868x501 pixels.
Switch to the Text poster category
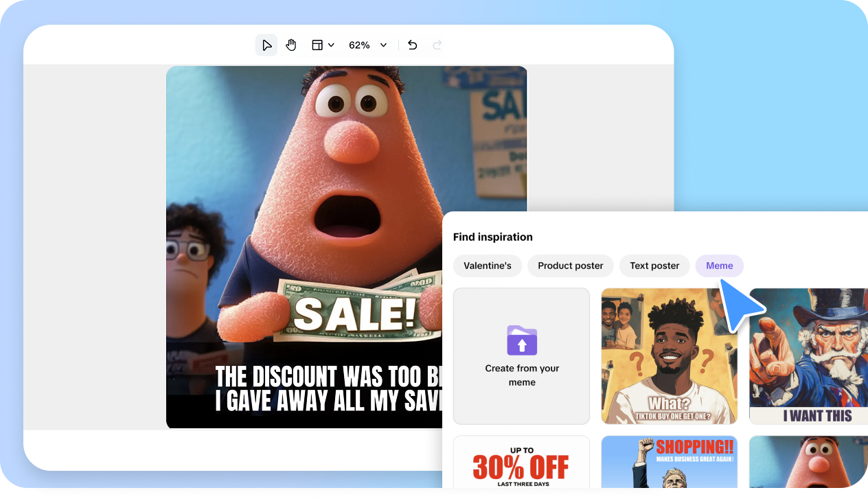(x=654, y=266)
